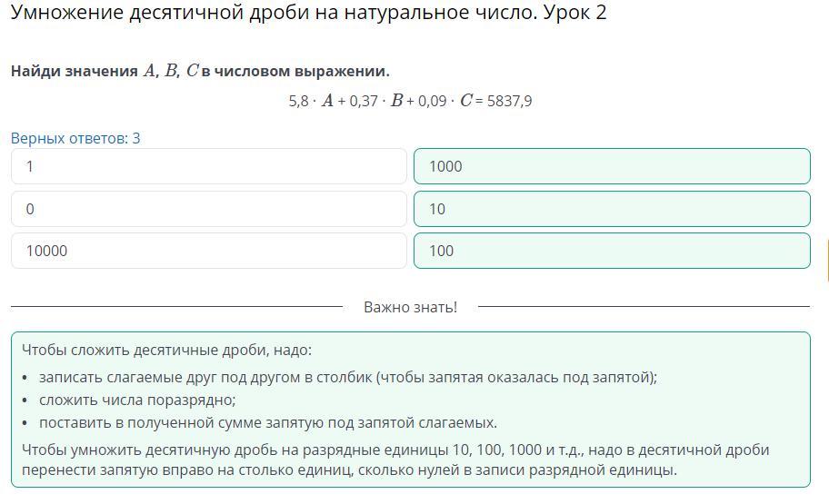The width and height of the screenshot is (829, 504).
Task: Select the answer option 10000
Action: 208,251
